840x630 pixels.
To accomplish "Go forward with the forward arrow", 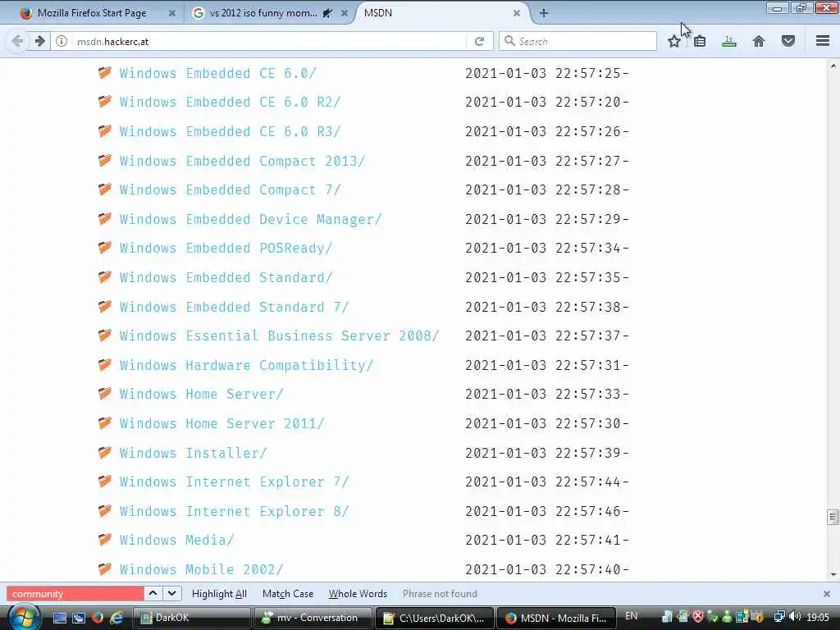I will coord(39,41).
